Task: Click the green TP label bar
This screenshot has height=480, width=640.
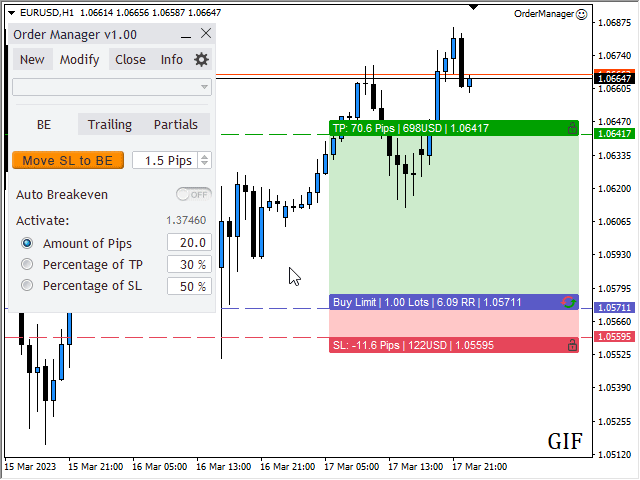Action: [x=454, y=128]
